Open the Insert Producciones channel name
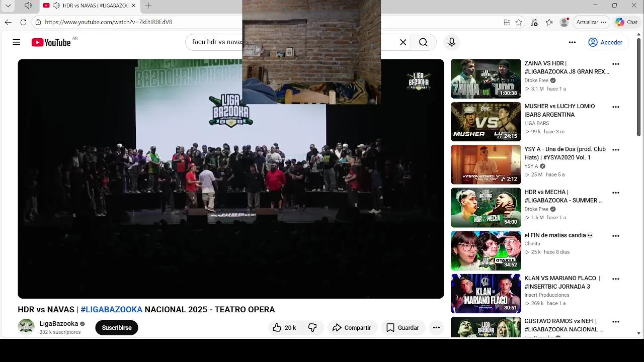The width and height of the screenshot is (644, 362). [547, 295]
